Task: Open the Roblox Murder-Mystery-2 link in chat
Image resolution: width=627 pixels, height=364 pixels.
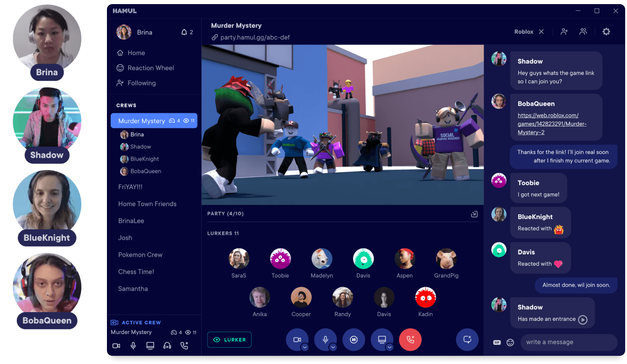Action: point(552,124)
